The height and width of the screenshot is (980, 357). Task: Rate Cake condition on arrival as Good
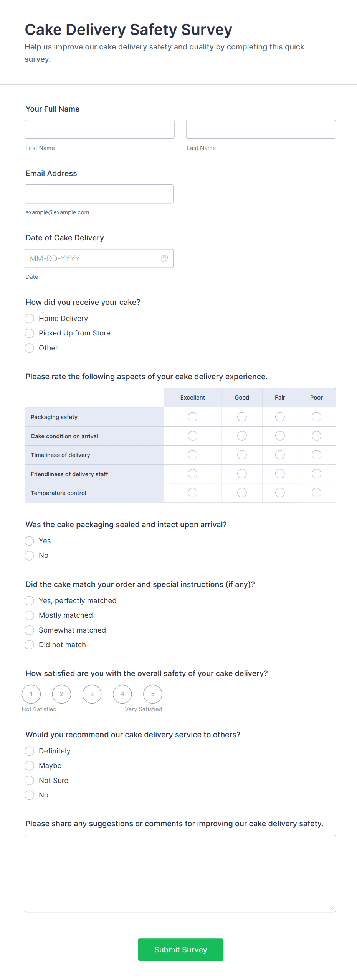pyautogui.click(x=242, y=436)
